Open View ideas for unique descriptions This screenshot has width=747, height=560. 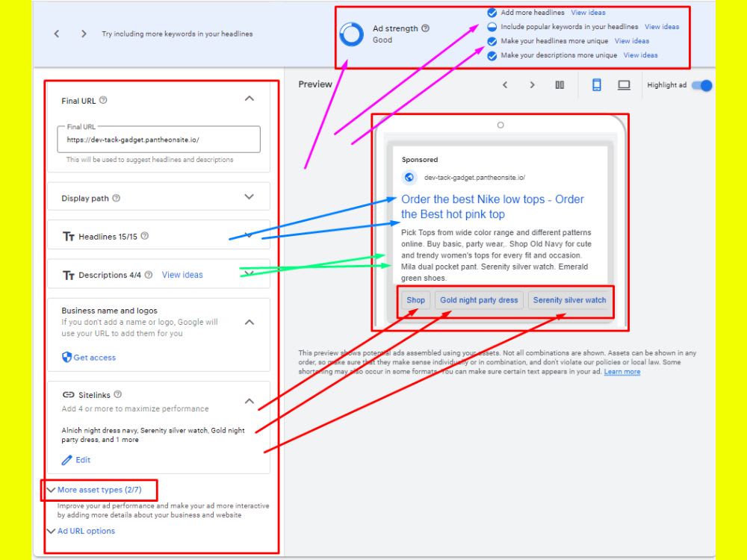tap(640, 56)
